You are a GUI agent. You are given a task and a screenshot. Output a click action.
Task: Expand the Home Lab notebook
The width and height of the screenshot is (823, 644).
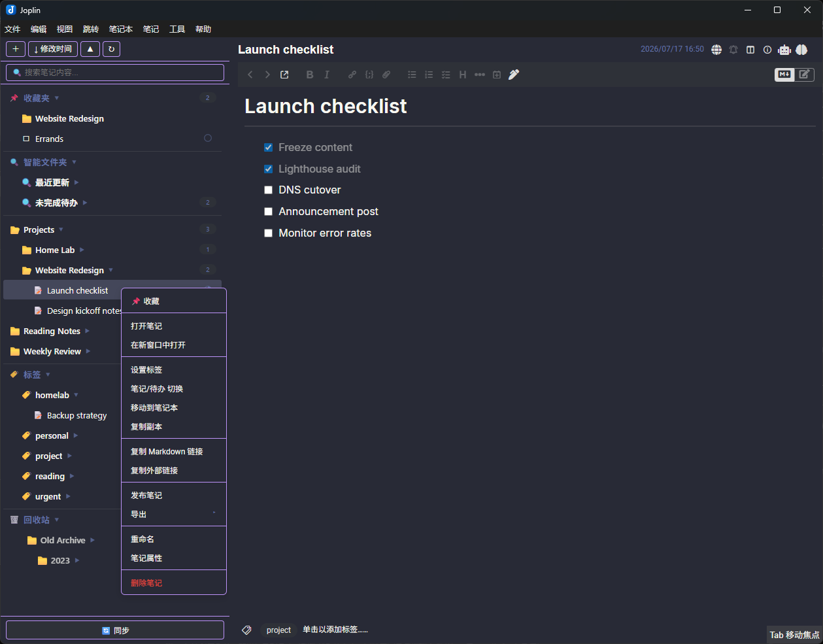(x=82, y=250)
